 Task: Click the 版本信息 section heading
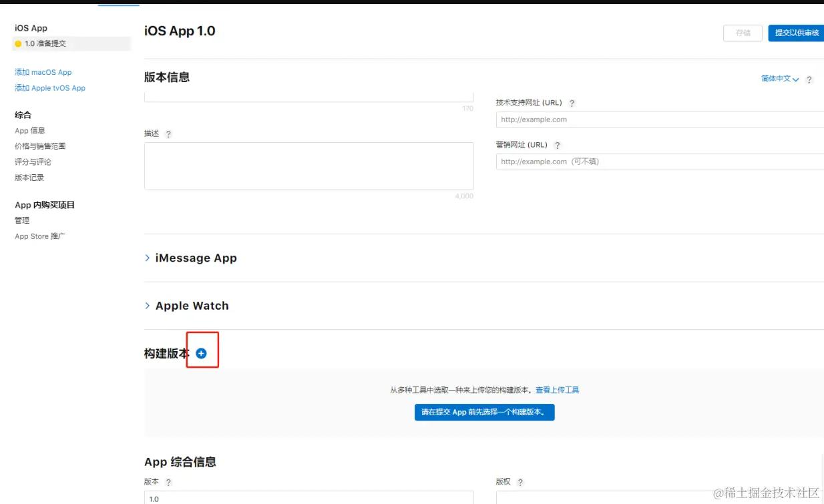tap(167, 77)
